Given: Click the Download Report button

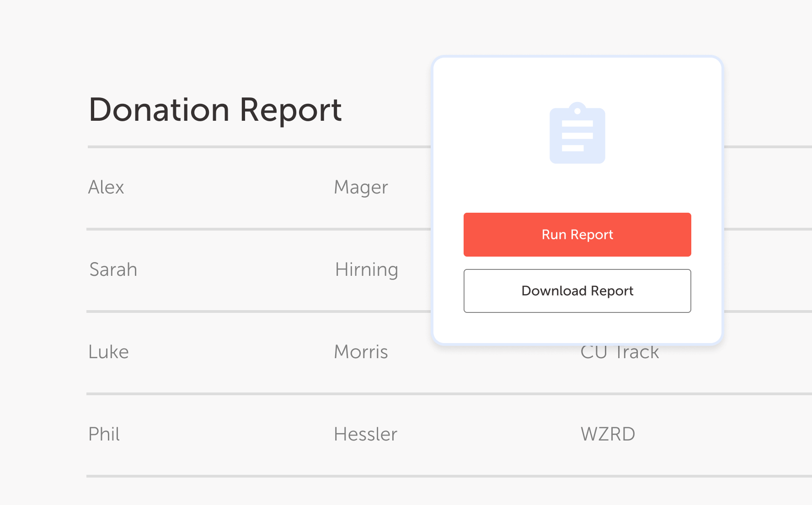Looking at the screenshot, I should point(577,291).
